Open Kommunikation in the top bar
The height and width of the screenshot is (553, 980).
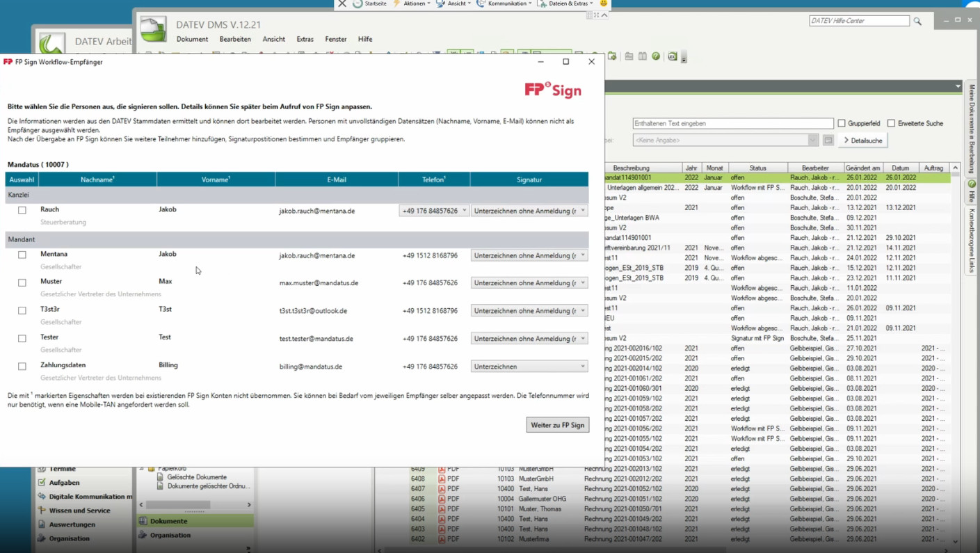point(504,3)
